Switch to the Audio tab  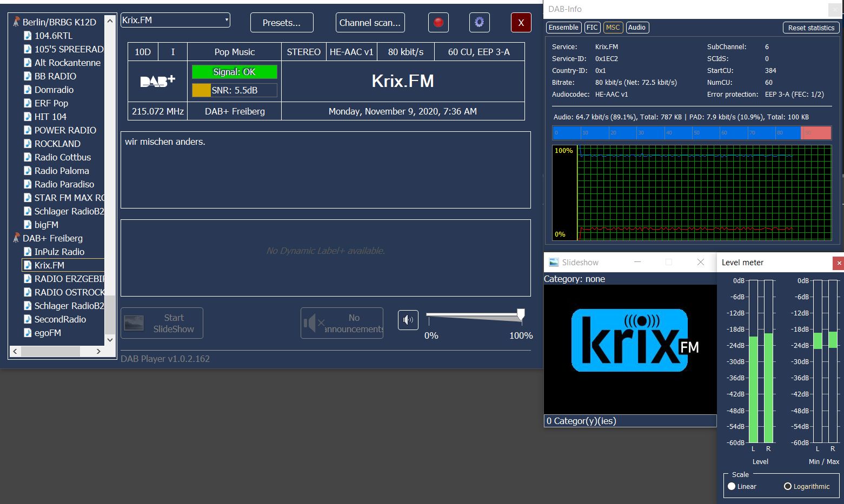point(636,28)
